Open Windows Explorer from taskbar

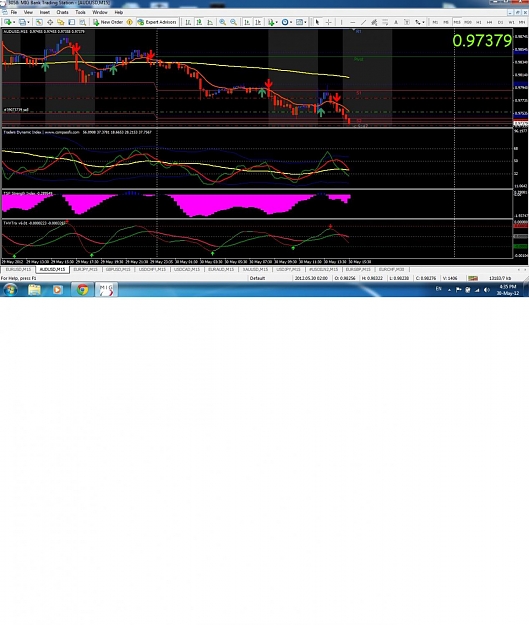click(x=34, y=290)
